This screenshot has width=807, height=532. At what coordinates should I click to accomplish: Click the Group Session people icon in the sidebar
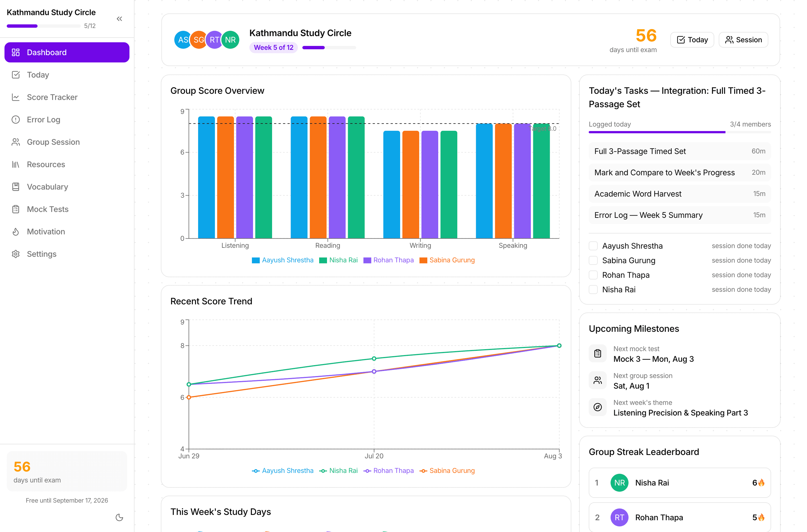(x=16, y=142)
